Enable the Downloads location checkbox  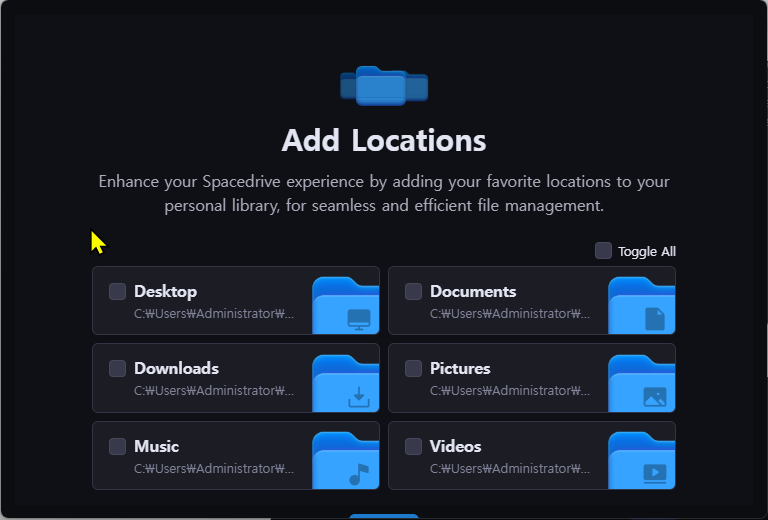118,368
